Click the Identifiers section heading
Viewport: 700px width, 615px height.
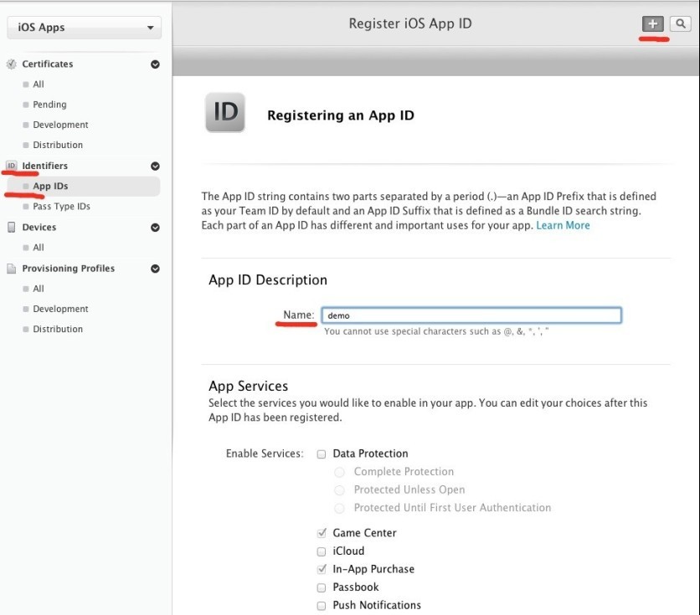44,166
